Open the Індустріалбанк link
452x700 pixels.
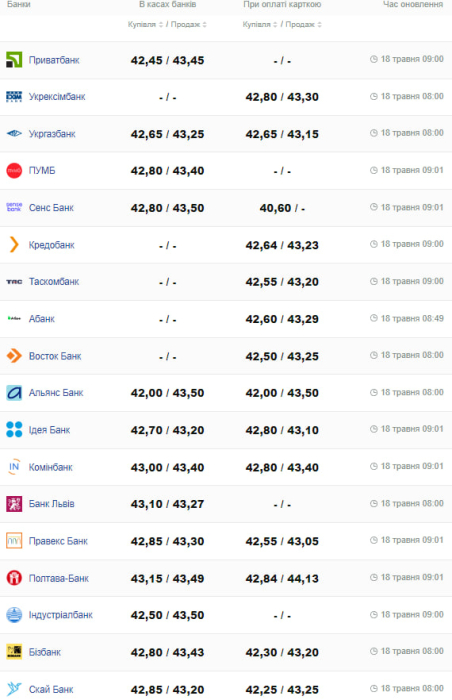click(60, 615)
